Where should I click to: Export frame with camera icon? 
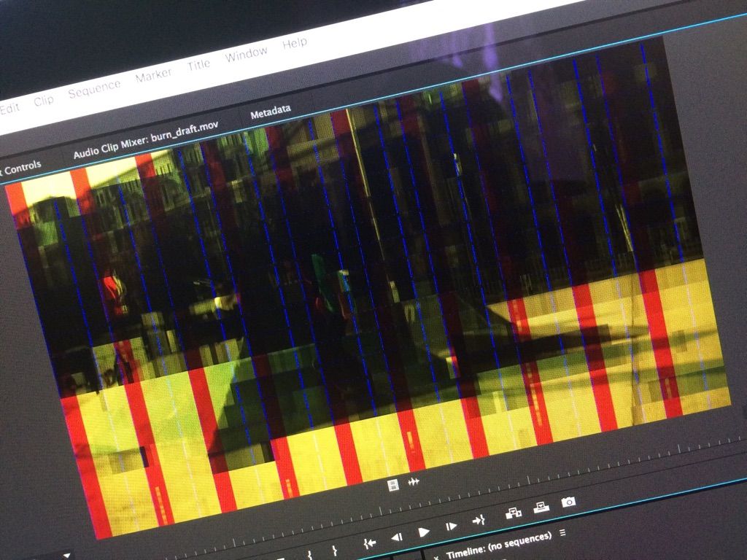[568, 502]
